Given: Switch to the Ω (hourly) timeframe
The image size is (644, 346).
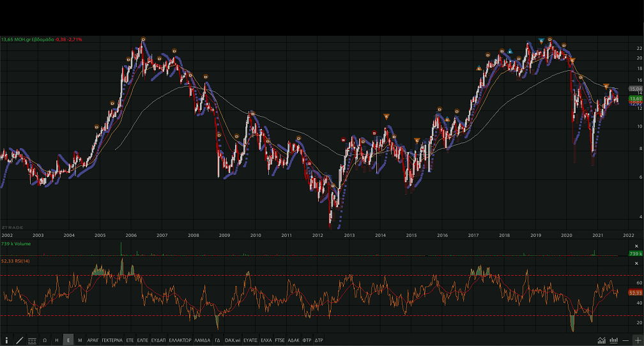Looking at the screenshot, I should 45,340.
